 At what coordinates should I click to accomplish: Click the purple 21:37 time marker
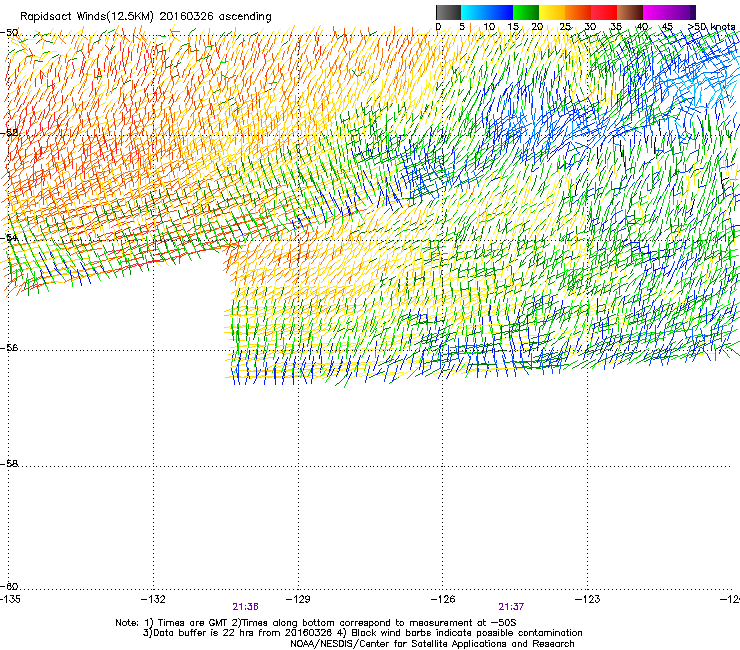coord(512,607)
